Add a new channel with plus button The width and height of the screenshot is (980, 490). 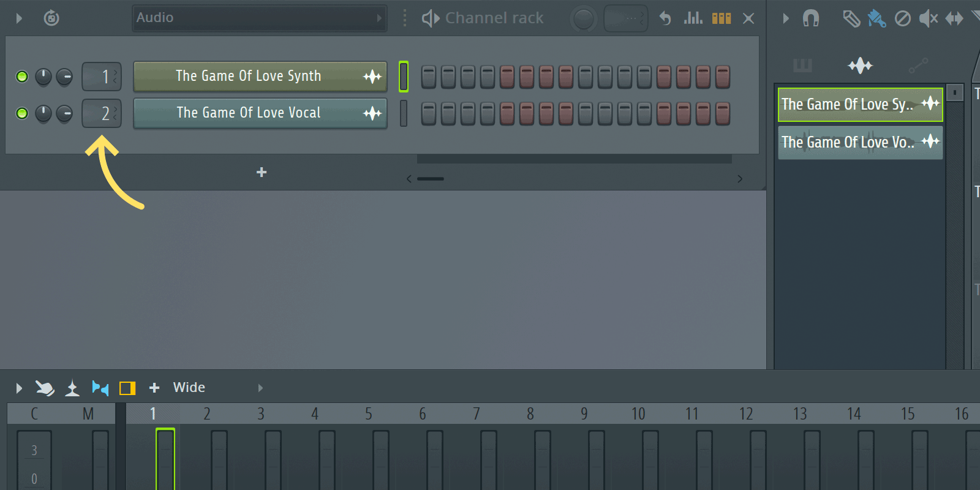point(262,173)
